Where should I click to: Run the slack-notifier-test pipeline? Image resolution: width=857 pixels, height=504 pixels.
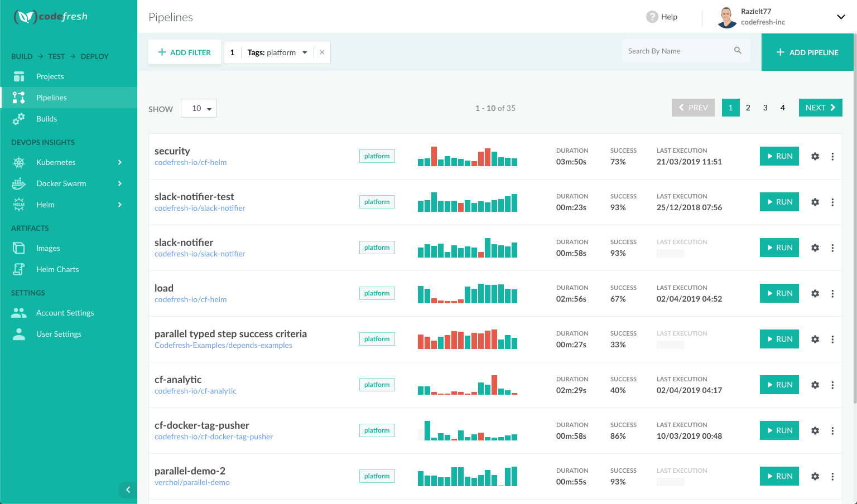click(779, 202)
